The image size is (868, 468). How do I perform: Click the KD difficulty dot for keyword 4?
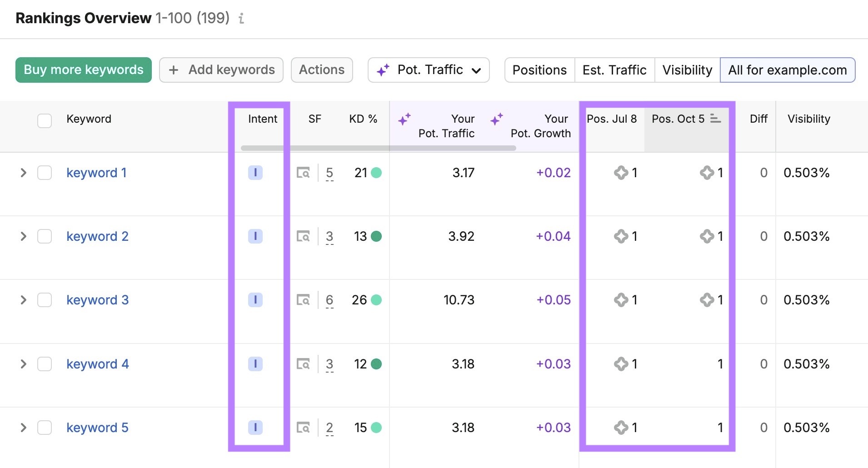click(x=376, y=364)
